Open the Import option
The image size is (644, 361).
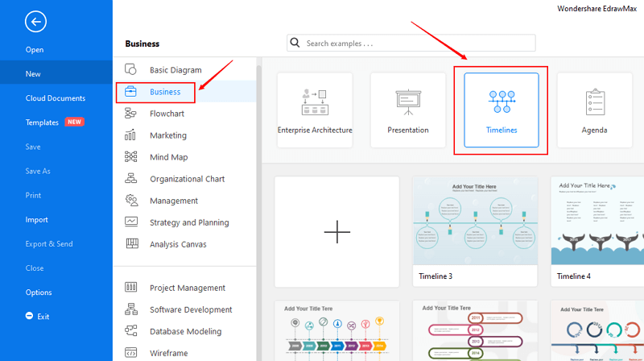36,219
